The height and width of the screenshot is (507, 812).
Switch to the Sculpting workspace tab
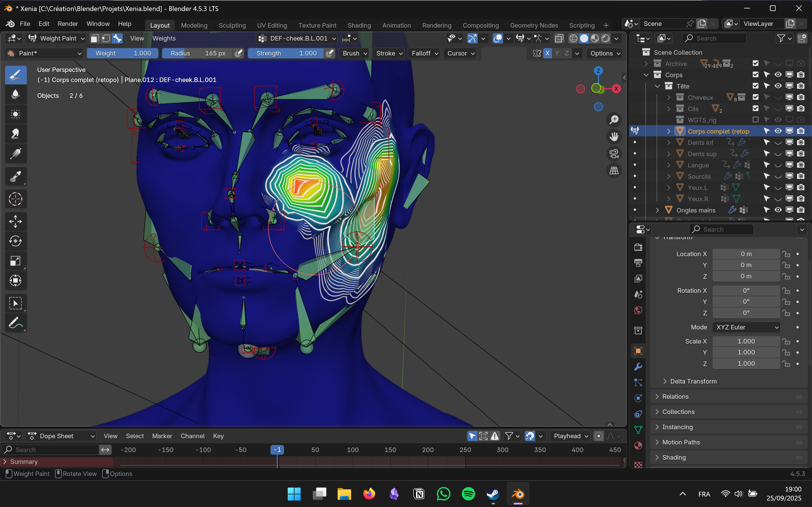[232, 25]
